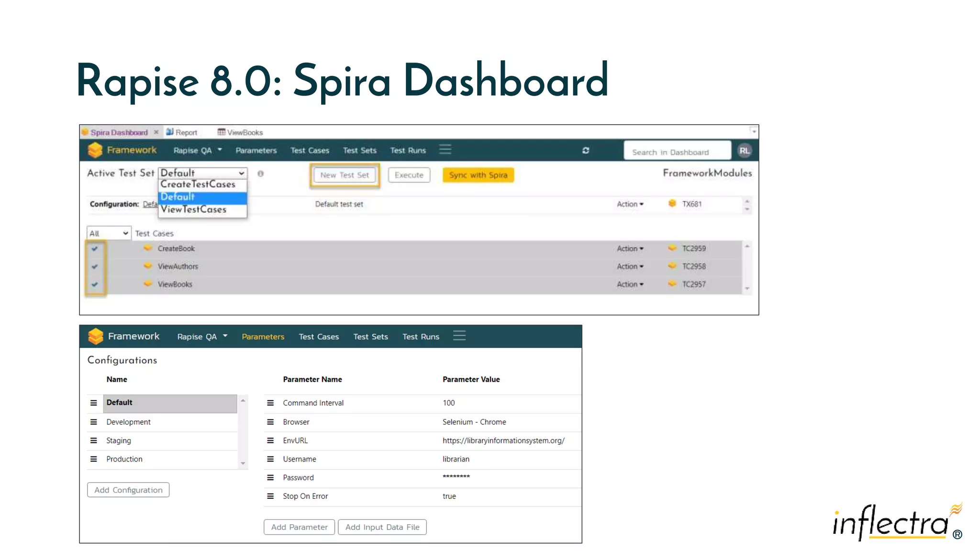Click Spira icon beside TX681
The image size is (980, 551).
coord(672,203)
